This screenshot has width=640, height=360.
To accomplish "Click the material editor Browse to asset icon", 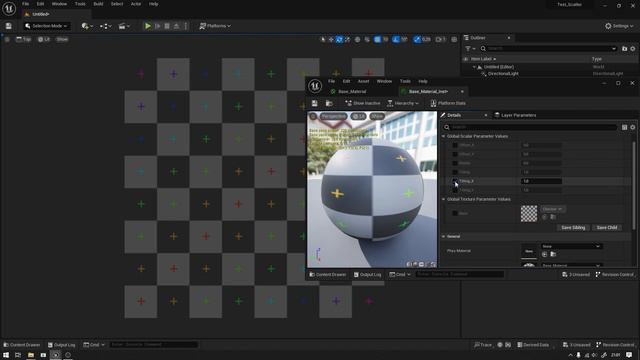I will click(x=329, y=104).
